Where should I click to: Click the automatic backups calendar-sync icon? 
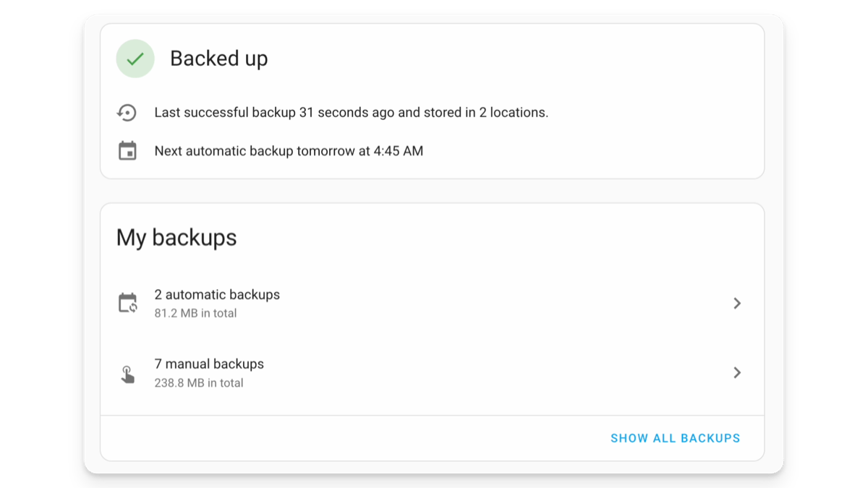pos(127,303)
